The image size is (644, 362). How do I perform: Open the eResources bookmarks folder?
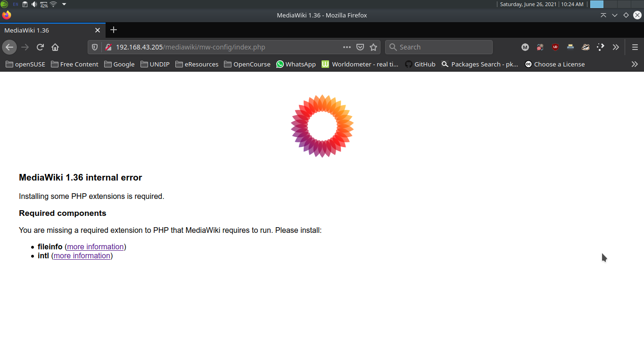197,64
